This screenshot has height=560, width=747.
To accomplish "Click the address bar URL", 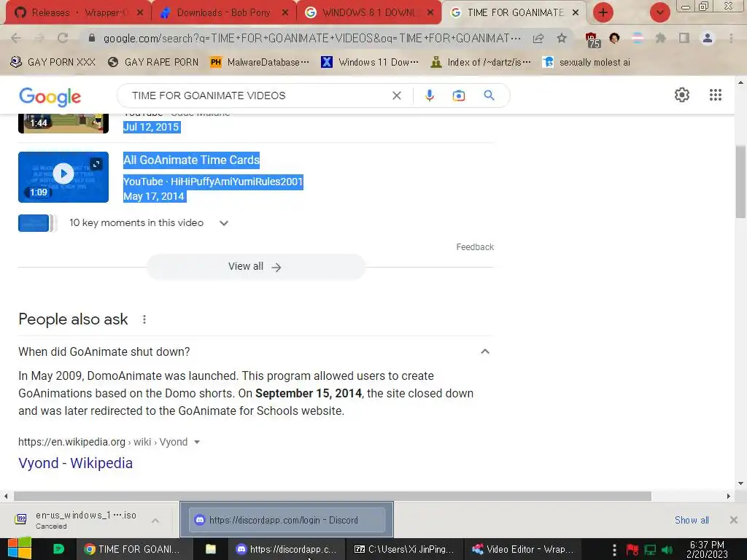I will 311,38.
